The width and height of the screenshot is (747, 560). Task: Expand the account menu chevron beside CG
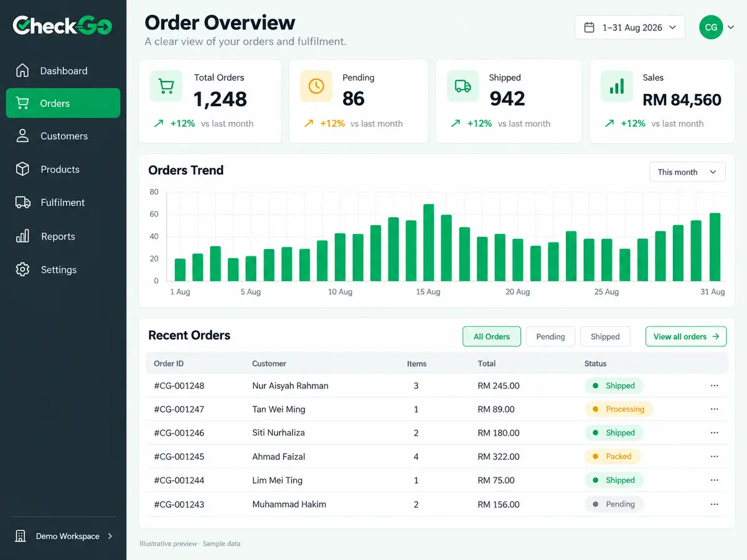pyautogui.click(x=731, y=27)
